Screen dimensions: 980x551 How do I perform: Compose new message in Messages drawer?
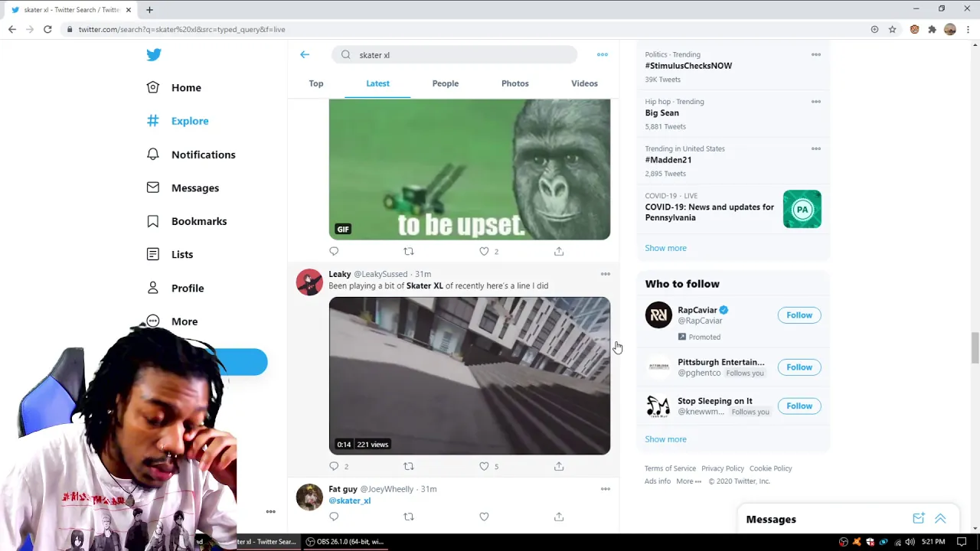[919, 519]
